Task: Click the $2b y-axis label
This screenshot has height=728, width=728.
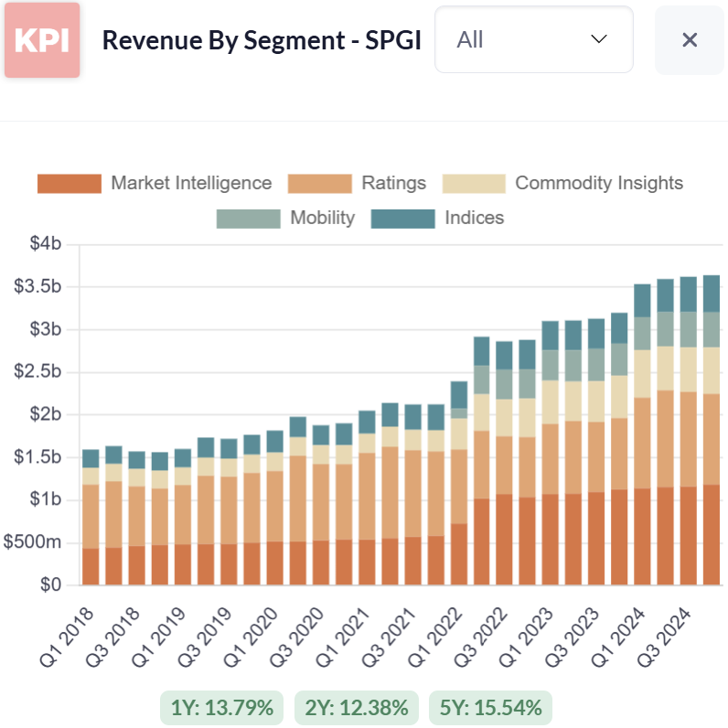Action: point(46,413)
